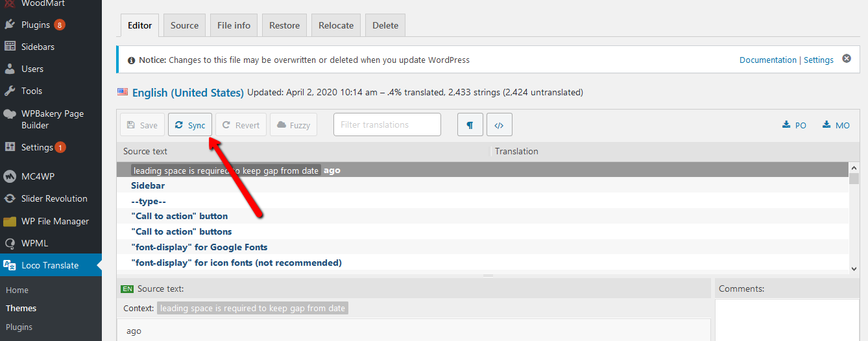Switch to the File info tab
This screenshot has width=868, height=341.
click(234, 25)
